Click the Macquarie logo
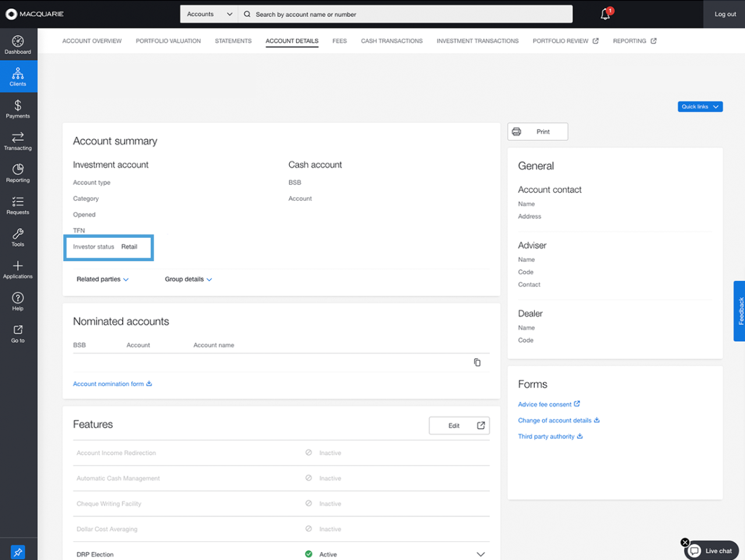Screen dimensions: 745x560 (x=35, y=14)
